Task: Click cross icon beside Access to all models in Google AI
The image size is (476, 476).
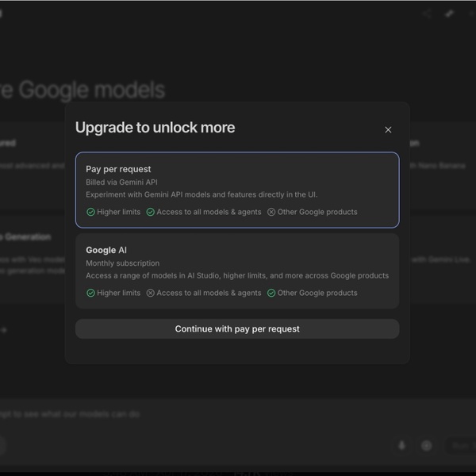Action: [x=150, y=293]
